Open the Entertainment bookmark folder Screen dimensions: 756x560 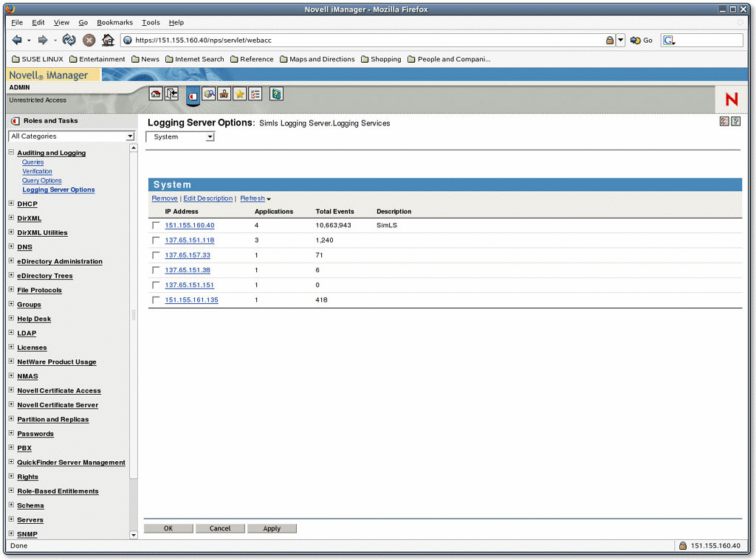97,59
